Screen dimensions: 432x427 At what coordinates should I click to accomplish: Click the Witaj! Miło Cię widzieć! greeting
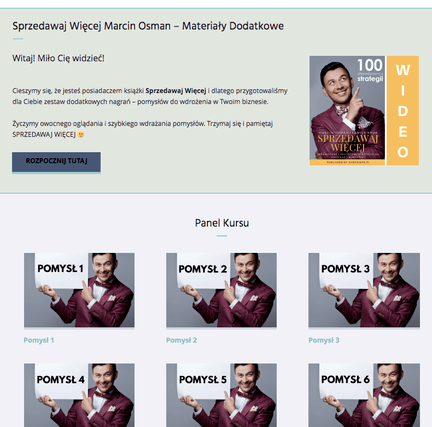(58, 58)
